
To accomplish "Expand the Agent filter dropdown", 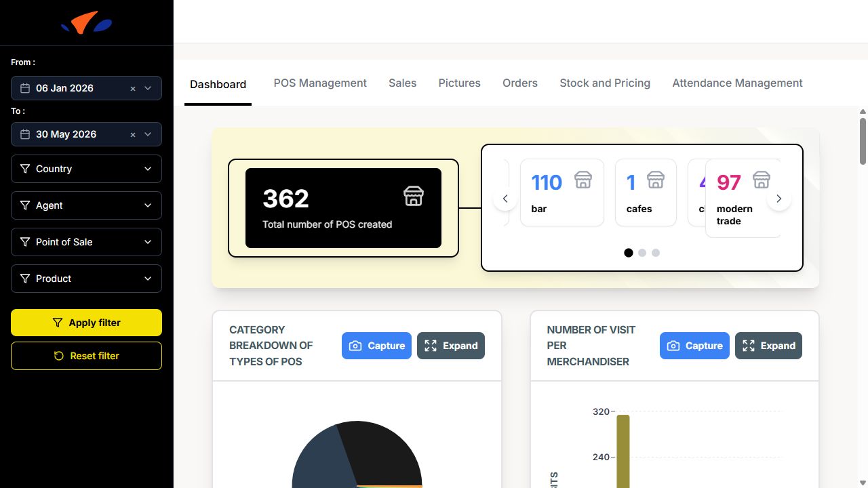I will click(x=86, y=205).
